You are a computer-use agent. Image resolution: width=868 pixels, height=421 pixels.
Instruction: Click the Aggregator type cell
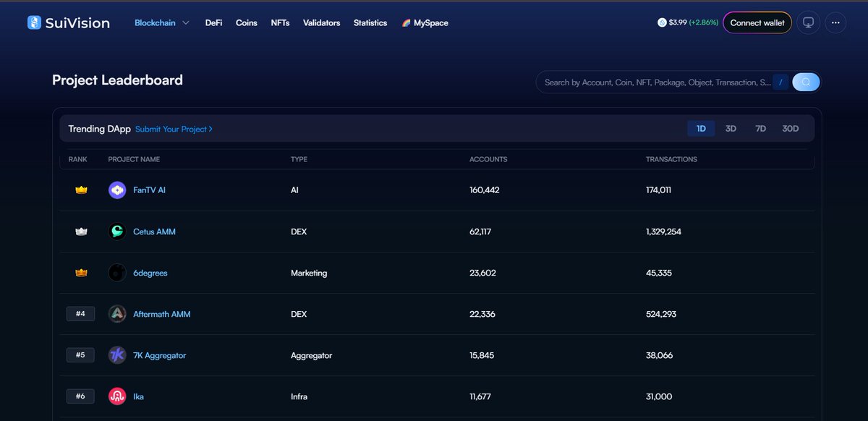pyautogui.click(x=312, y=355)
